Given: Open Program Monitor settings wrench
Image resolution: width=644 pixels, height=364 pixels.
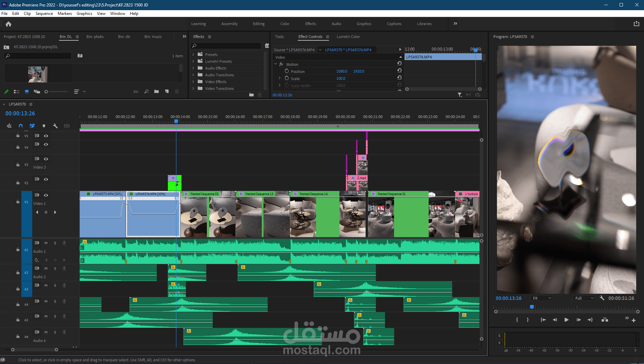Looking at the screenshot, I should coord(602,298).
